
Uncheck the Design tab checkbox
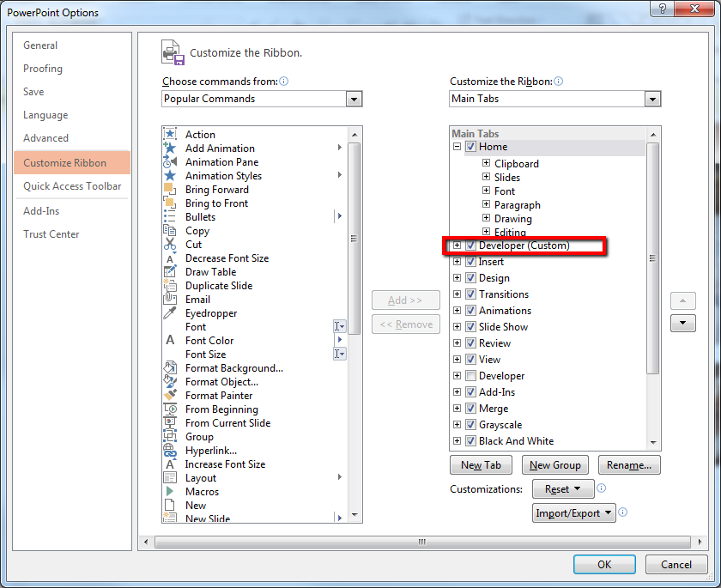coord(470,277)
